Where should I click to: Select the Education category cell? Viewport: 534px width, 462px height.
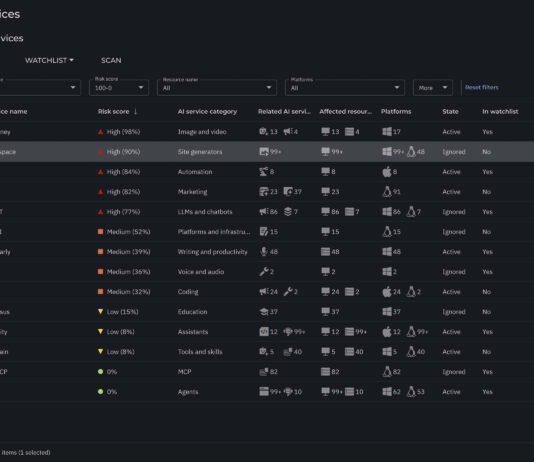[192, 312]
